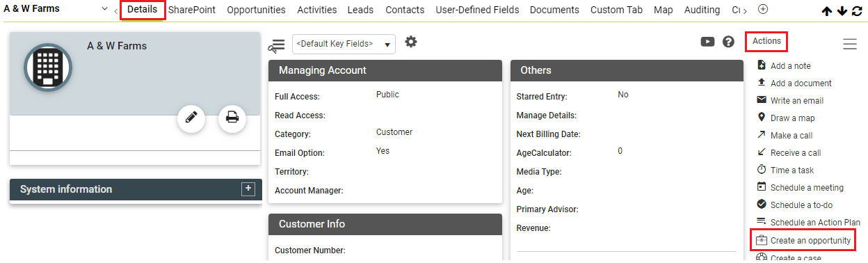Open key fields settings gear icon

(411, 42)
